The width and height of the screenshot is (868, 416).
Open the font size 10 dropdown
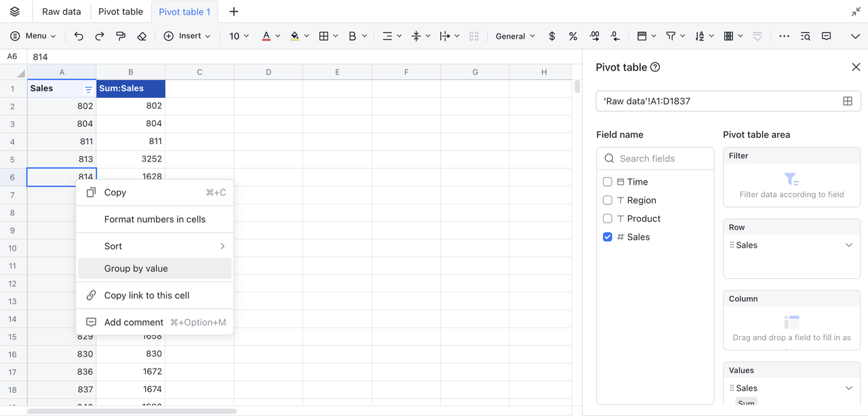point(239,36)
